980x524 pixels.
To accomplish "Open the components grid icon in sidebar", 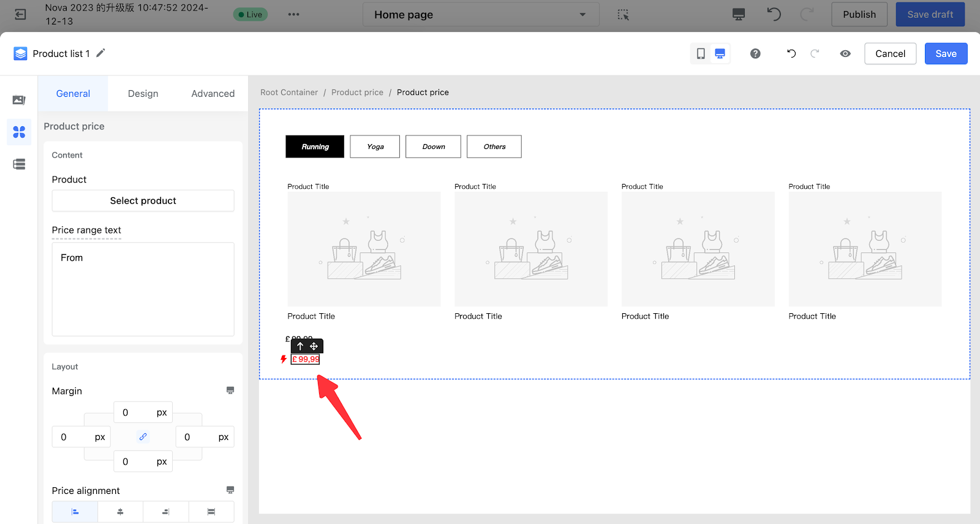I will pos(19,132).
